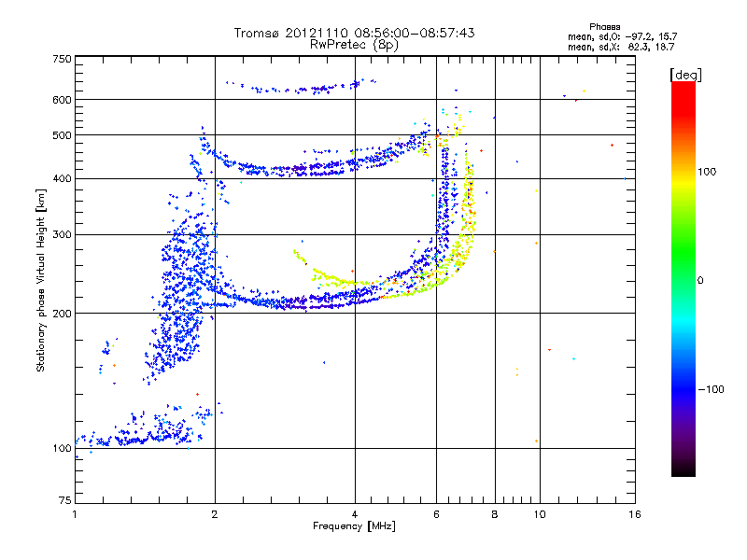This screenshot has height=560, width=747.
Task: Click the black bottom of the phase colorbar
Action: [x=684, y=469]
